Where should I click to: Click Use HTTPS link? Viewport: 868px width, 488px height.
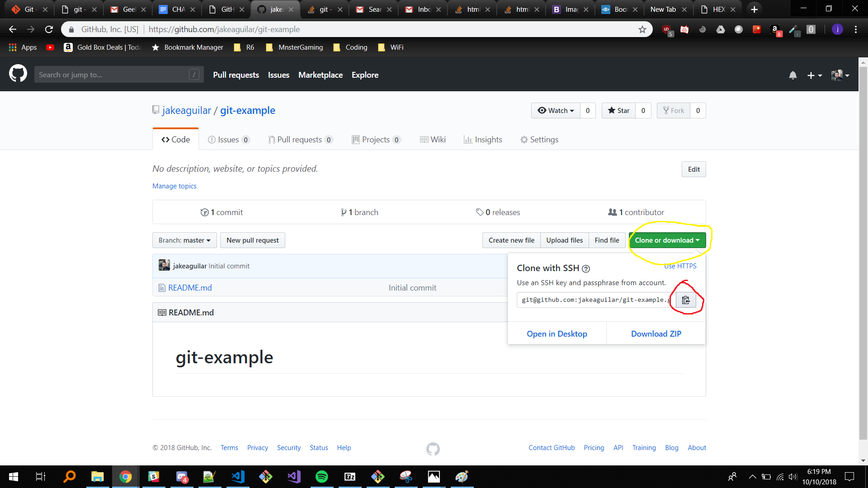pyautogui.click(x=680, y=266)
